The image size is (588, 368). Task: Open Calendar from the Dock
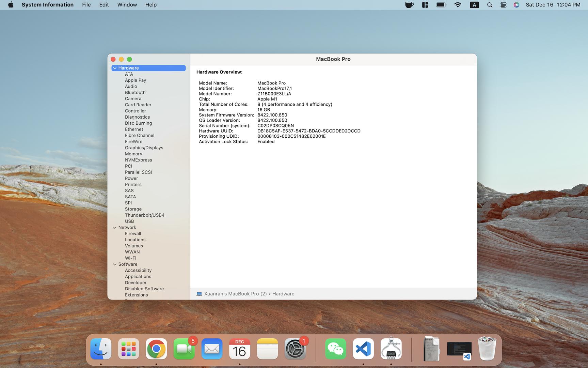(x=240, y=349)
